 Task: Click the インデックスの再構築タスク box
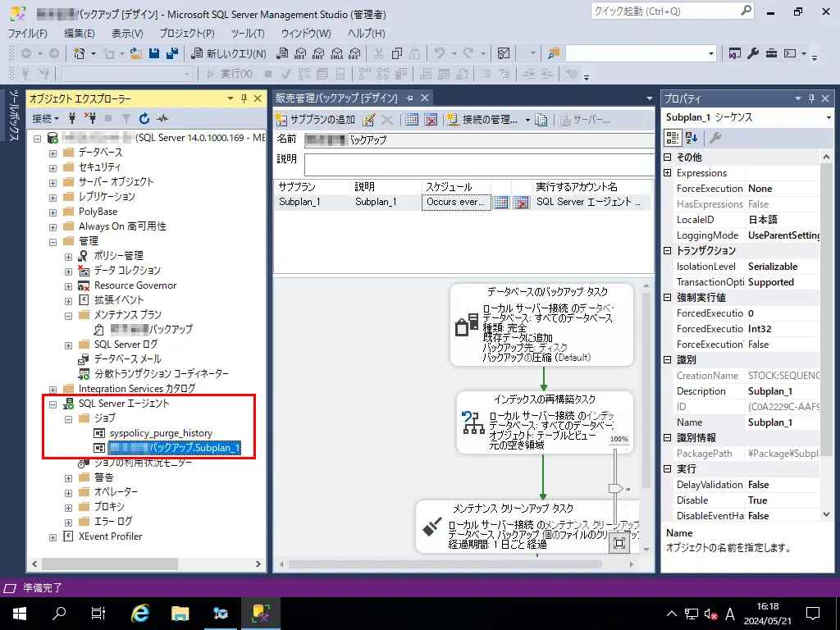click(x=545, y=422)
